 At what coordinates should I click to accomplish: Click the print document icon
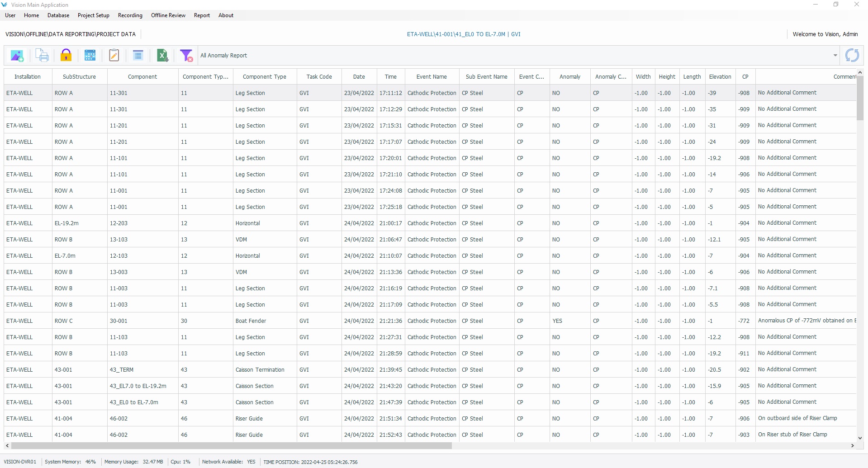(x=42, y=56)
